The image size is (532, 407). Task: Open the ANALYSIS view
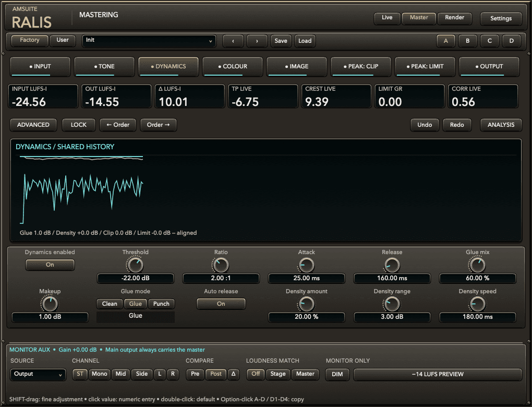pos(501,125)
